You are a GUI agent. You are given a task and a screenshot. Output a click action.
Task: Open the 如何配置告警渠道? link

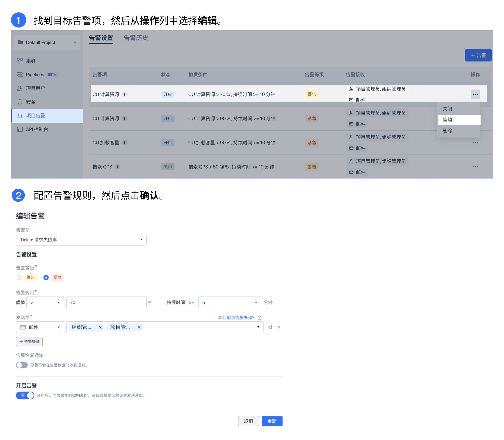click(236, 318)
